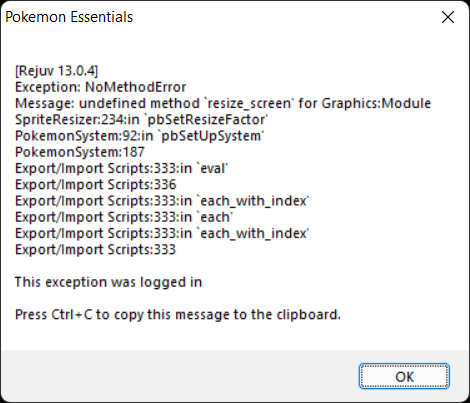Click the last Export/Import Scripts:333 line
The width and height of the screenshot is (470, 403).
point(95,250)
